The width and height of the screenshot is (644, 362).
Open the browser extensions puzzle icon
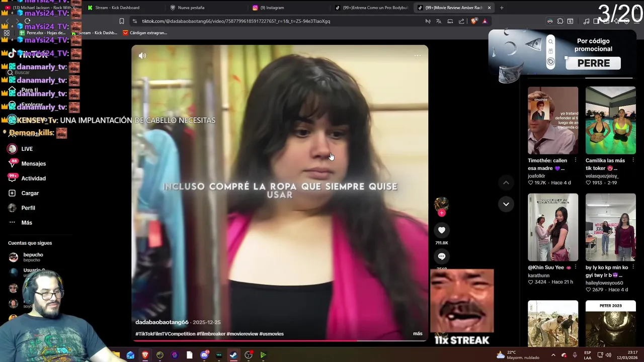560,21
